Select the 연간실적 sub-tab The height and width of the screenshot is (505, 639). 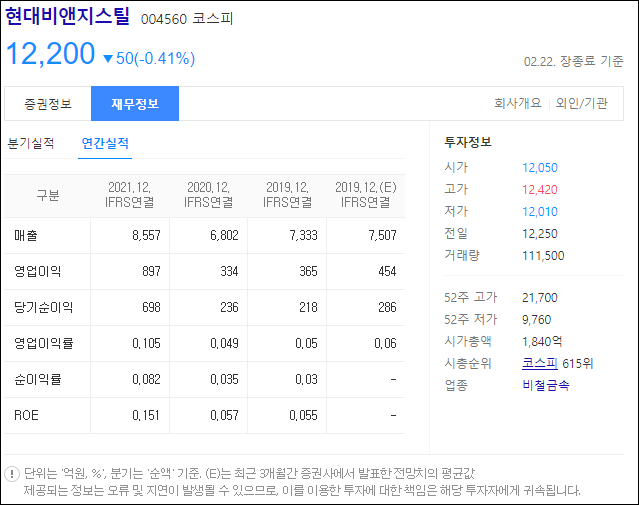[105, 143]
